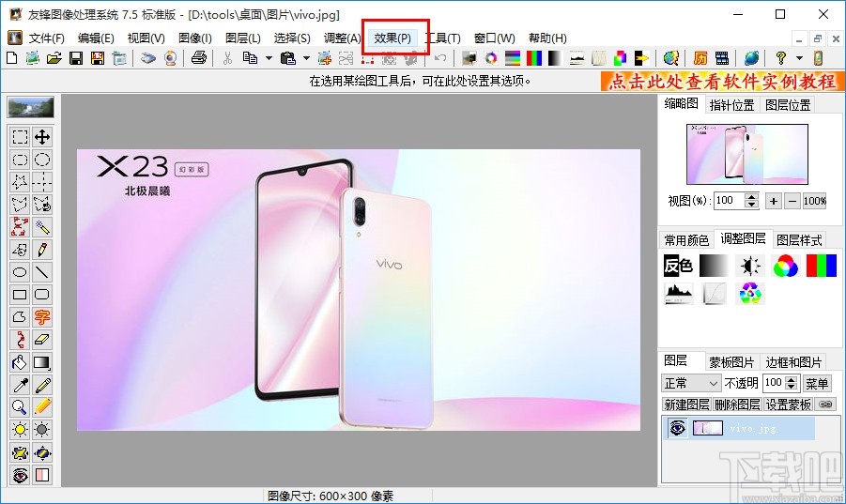Select the straight line drawing tool
Image resolution: width=846 pixels, height=504 pixels.
tap(42, 272)
